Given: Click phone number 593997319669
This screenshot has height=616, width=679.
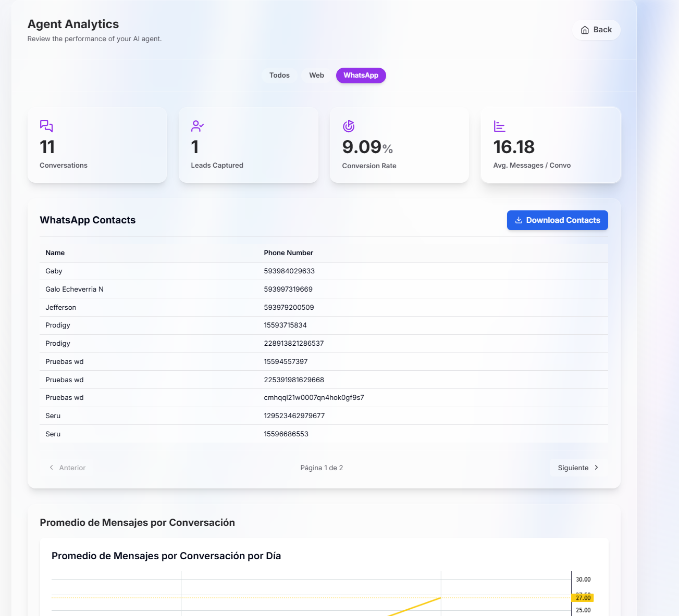Looking at the screenshot, I should [x=288, y=289].
